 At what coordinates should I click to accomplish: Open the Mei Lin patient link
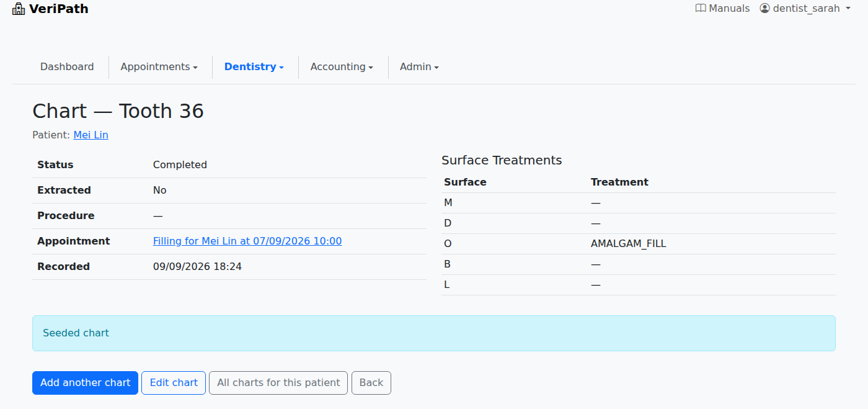point(91,135)
